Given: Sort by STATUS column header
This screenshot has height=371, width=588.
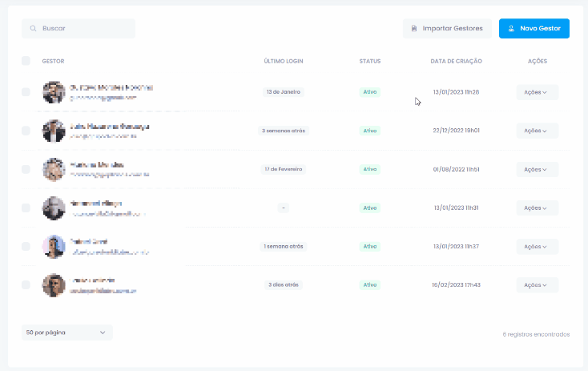Looking at the screenshot, I should click(x=370, y=61).
